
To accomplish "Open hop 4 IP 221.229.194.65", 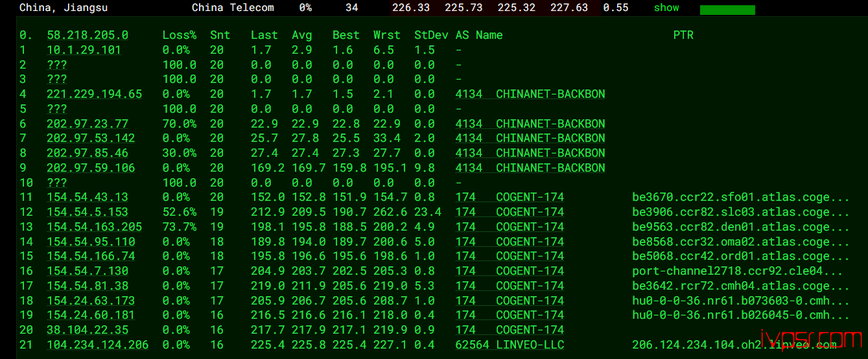I will coord(95,94).
